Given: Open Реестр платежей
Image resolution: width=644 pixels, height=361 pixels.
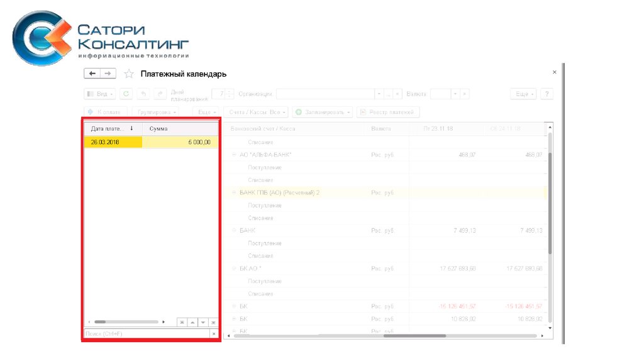Looking at the screenshot, I should (x=387, y=112).
